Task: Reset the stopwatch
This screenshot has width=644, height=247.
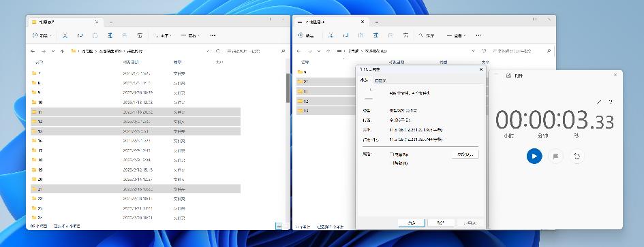Action: coord(577,157)
